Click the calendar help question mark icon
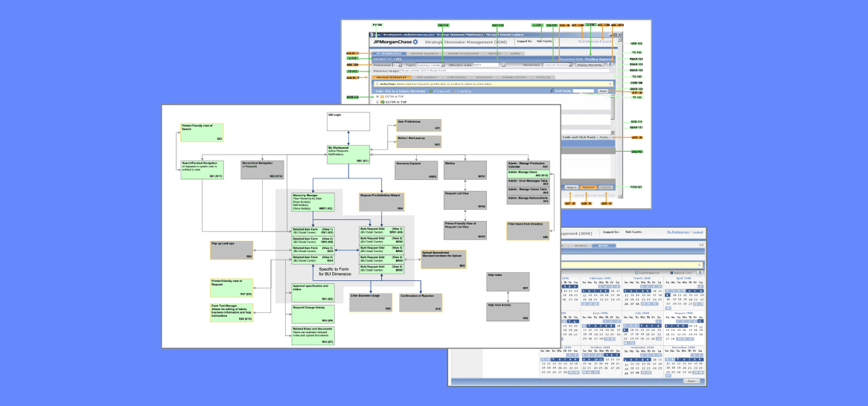Screen dimensions: 868x406 point(700,273)
